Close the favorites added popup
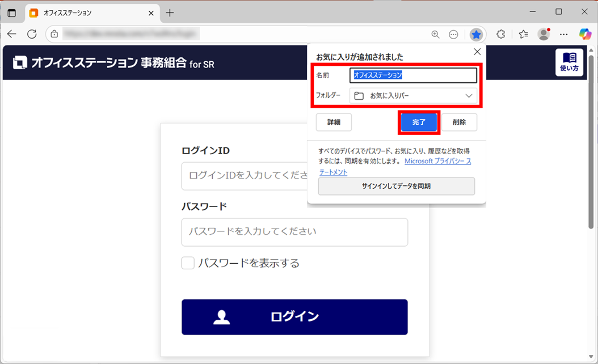Image resolution: width=598 pixels, height=364 pixels. pos(477,52)
